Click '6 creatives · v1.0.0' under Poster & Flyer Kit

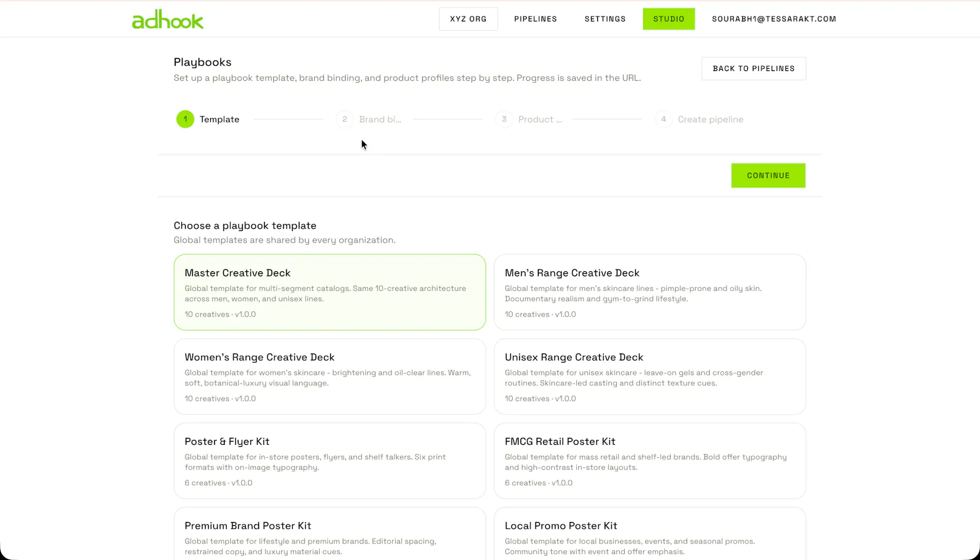click(218, 483)
